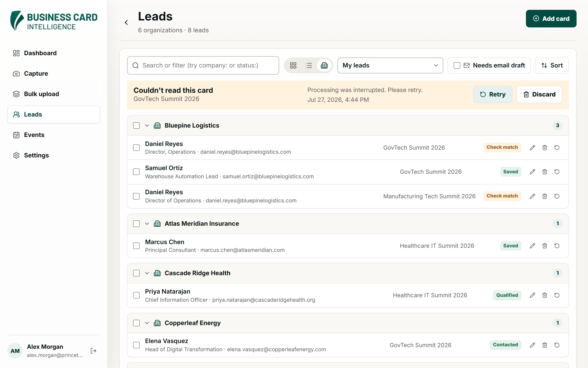
Task: Delete Elena Vasquez lead
Action: pyautogui.click(x=545, y=345)
